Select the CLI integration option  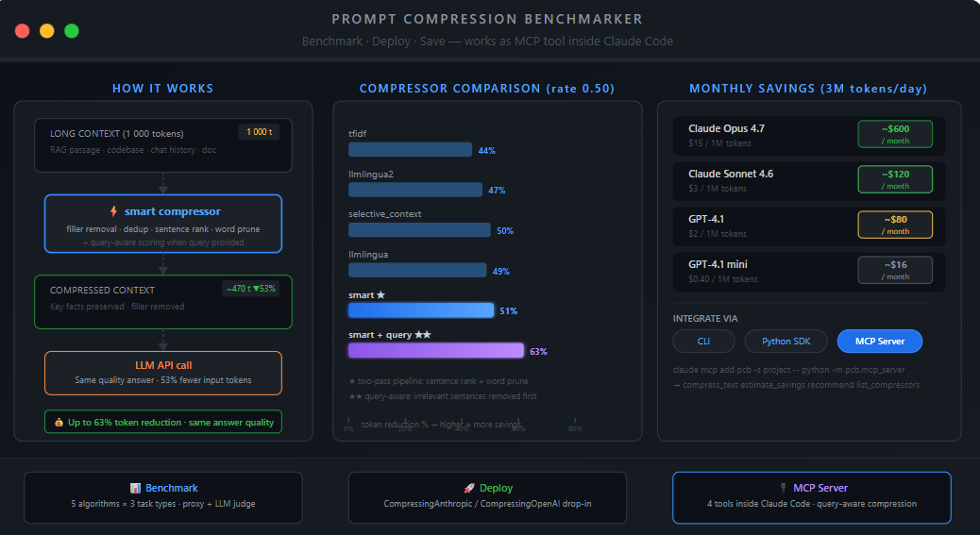pyautogui.click(x=703, y=341)
